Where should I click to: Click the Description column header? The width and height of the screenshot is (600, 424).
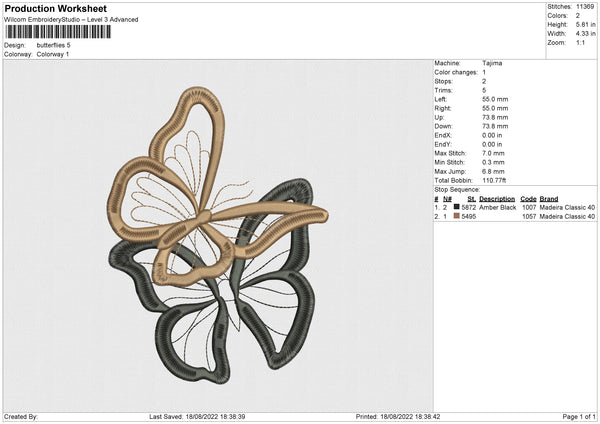497,199
